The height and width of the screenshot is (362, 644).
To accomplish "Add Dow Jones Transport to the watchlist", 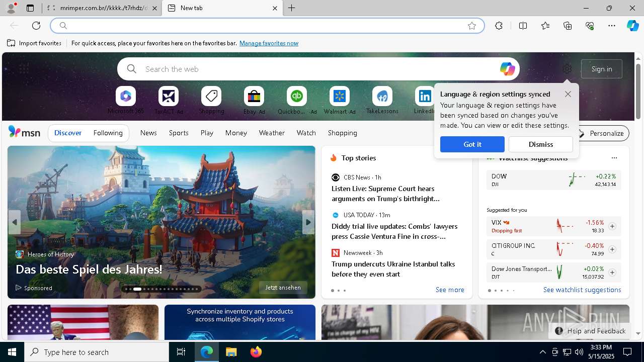I will coord(612,273).
